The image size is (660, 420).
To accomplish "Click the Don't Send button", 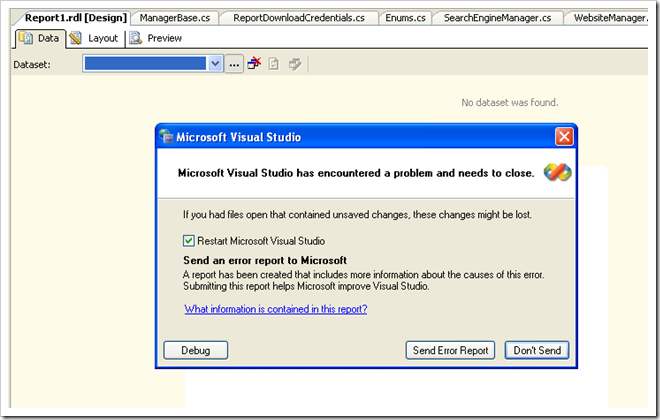I will point(537,350).
